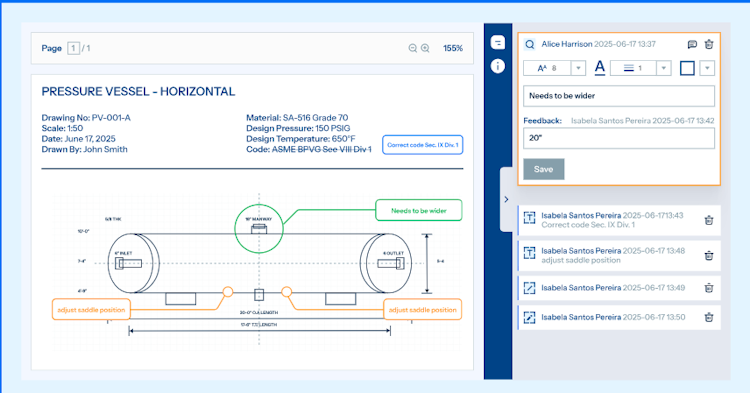This screenshot has height=393, width=750.
Task: Click the 'Scale: 1:50' text
Action: pyautogui.click(x=62, y=128)
